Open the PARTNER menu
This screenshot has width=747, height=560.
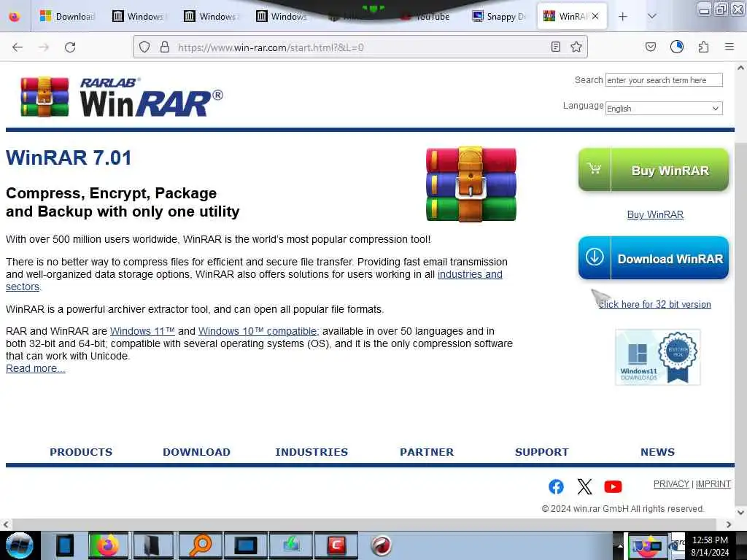427,452
